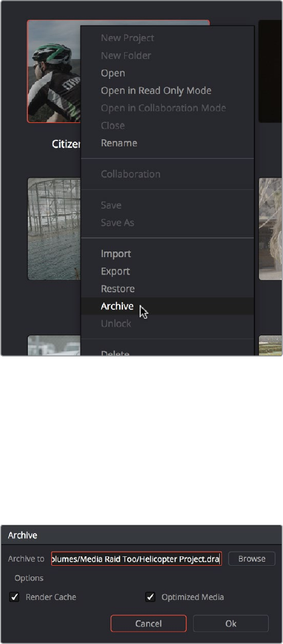Click the Browse button
283x644 pixels.
(252, 558)
